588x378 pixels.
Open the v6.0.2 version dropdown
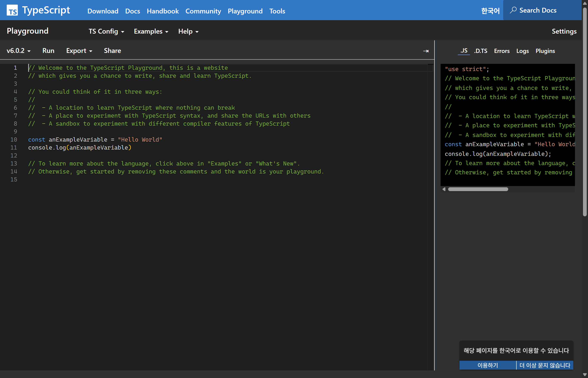(x=18, y=51)
